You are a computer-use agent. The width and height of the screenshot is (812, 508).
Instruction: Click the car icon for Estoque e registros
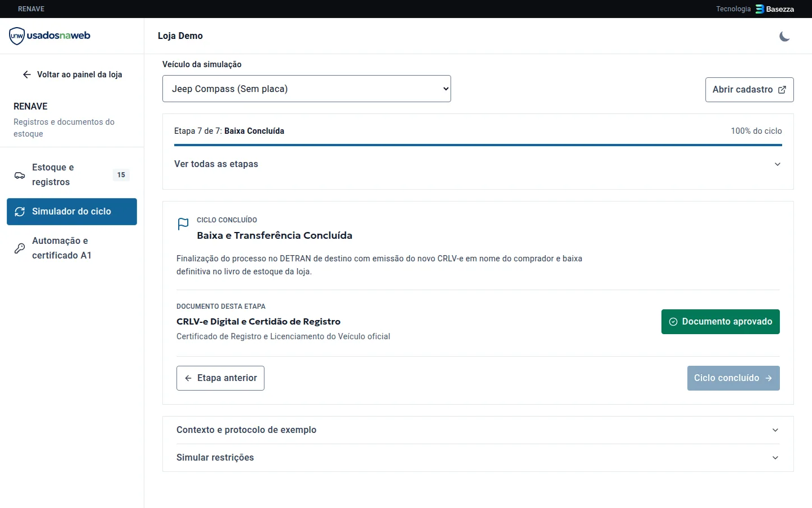pyautogui.click(x=20, y=175)
